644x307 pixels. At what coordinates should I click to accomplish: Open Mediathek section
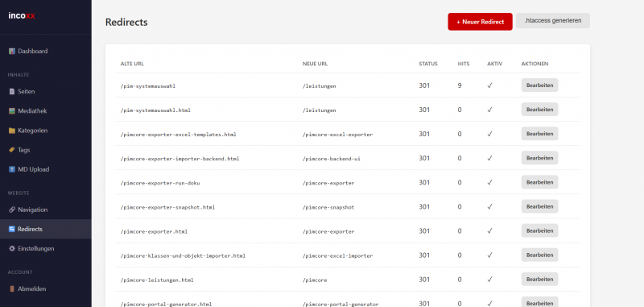pyautogui.click(x=46, y=111)
